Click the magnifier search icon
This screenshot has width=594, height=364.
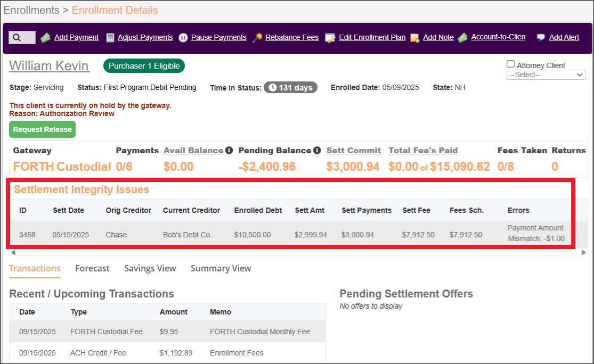coord(17,37)
